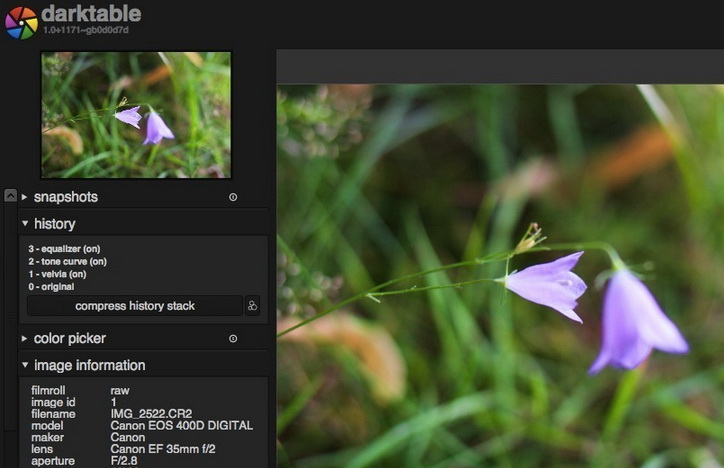
Task: Collapse the left side panel with arrow button
Action: pyautogui.click(x=10, y=196)
